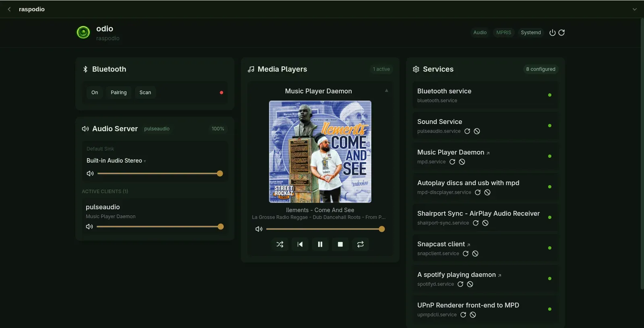Expand the top-right chevron dropdown

click(635, 9)
